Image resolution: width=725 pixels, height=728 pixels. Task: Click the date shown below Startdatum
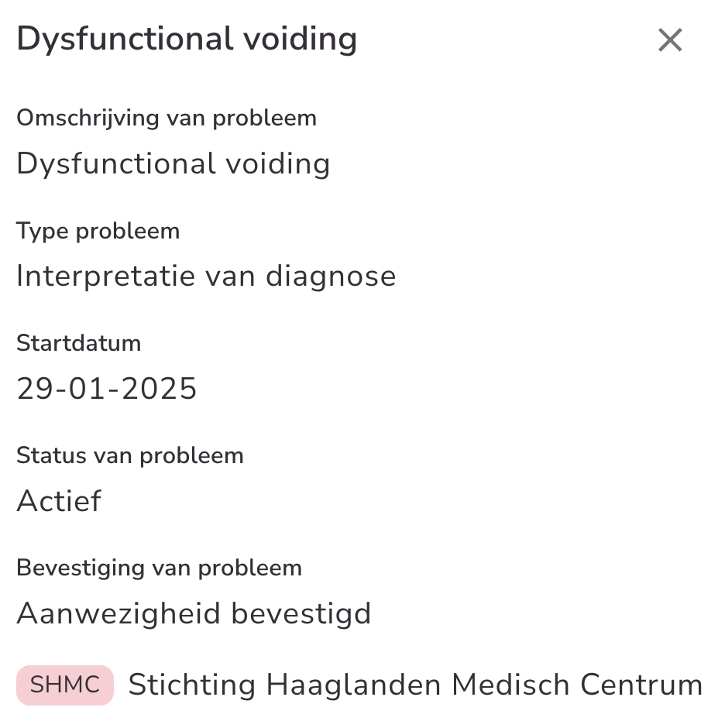[x=107, y=389]
